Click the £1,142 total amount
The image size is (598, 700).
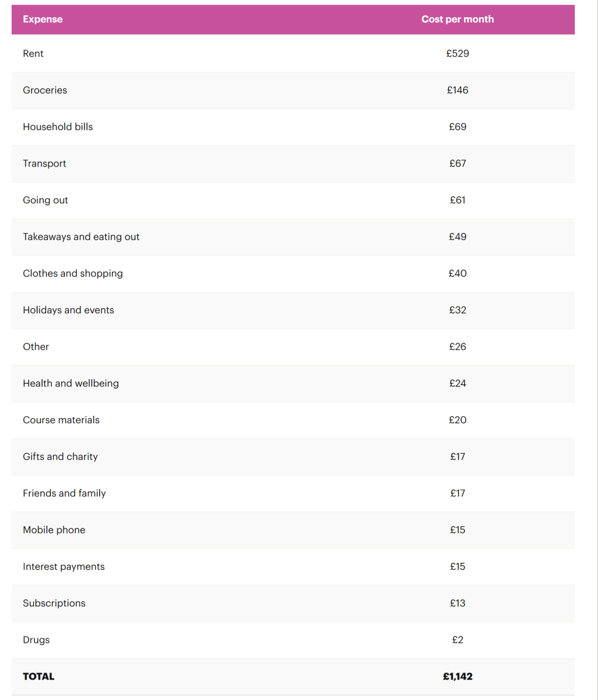(x=457, y=676)
